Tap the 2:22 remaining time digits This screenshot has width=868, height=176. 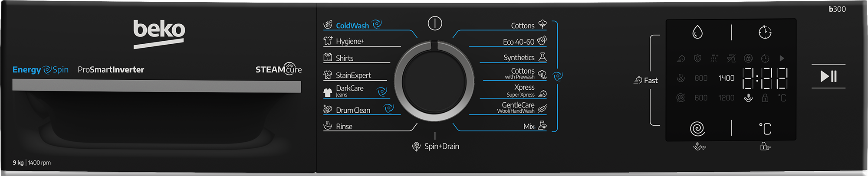coord(765,78)
